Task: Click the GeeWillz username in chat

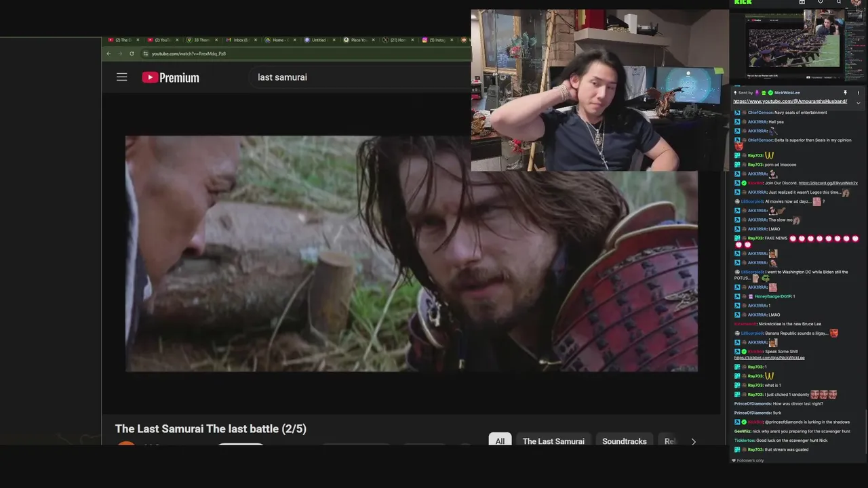Action: tap(742, 431)
